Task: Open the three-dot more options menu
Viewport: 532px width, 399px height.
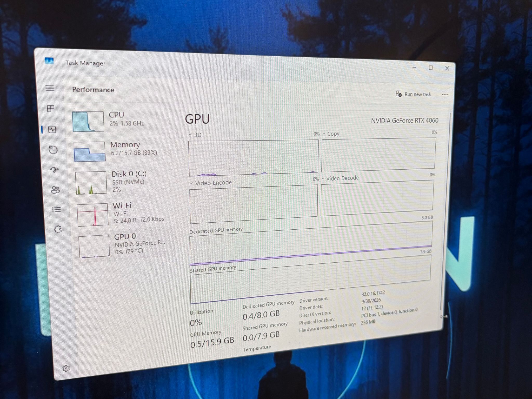Action: 445,95
